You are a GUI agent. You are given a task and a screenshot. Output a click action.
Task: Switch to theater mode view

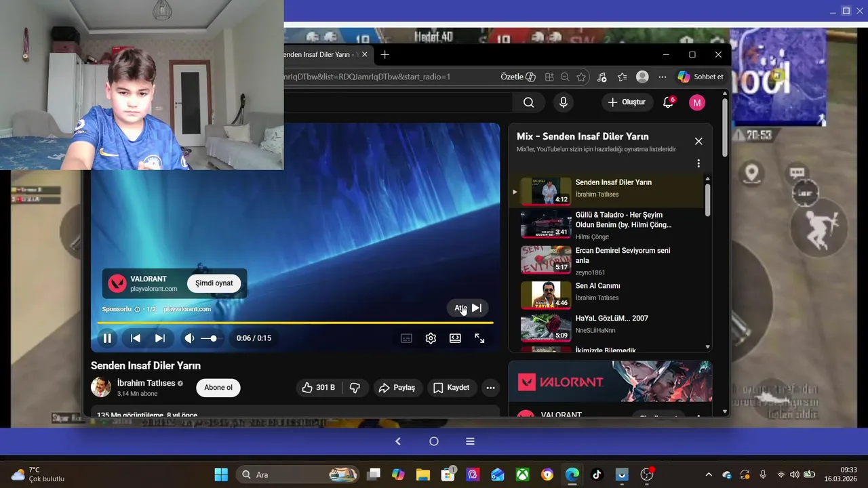[x=455, y=338]
